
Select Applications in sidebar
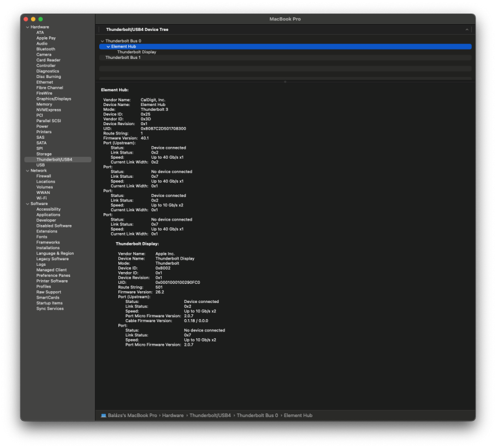[48, 215]
